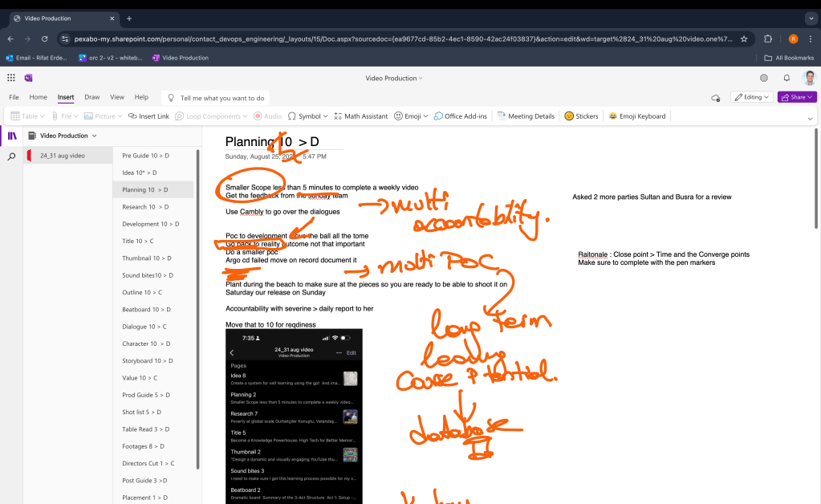This screenshot has width=821, height=504.
Task: Click the OneNote logo icon
Action: coord(28,78)
